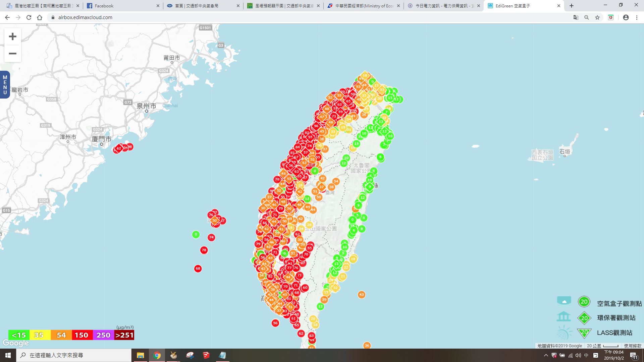Open the 使用條款 terms link
This screenshot has width=644, height=362.
coord(633,346)
